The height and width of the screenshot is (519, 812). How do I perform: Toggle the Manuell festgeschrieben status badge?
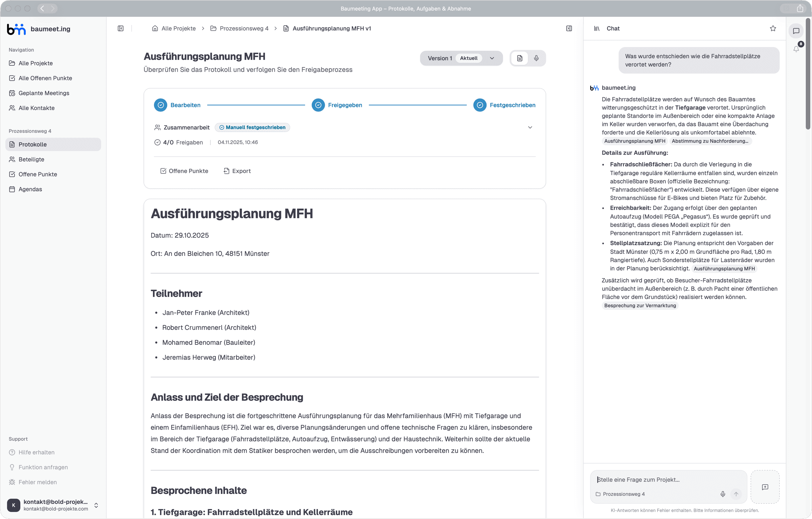(x=252, y=127)
